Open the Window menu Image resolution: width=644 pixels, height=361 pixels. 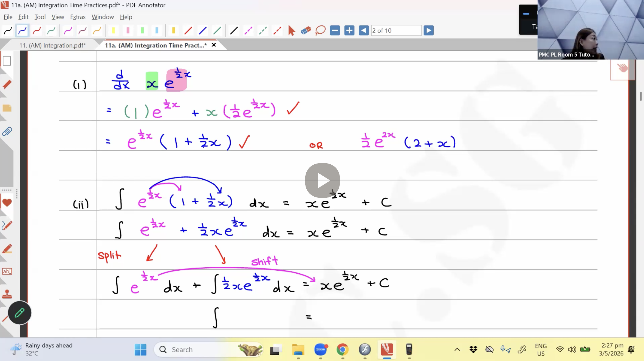click(103, 17)
